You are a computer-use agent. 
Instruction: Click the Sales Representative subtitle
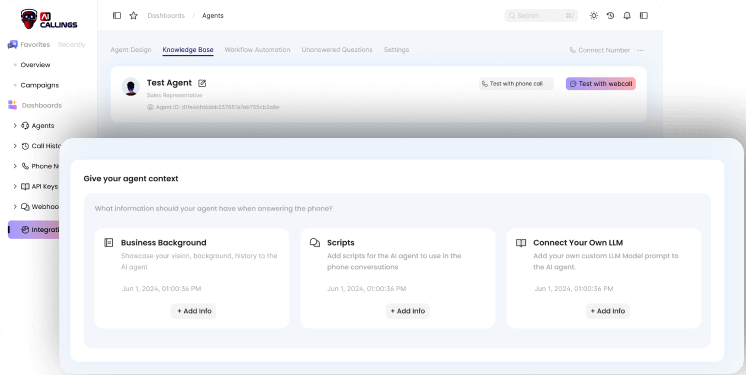[x=174, y=95]
